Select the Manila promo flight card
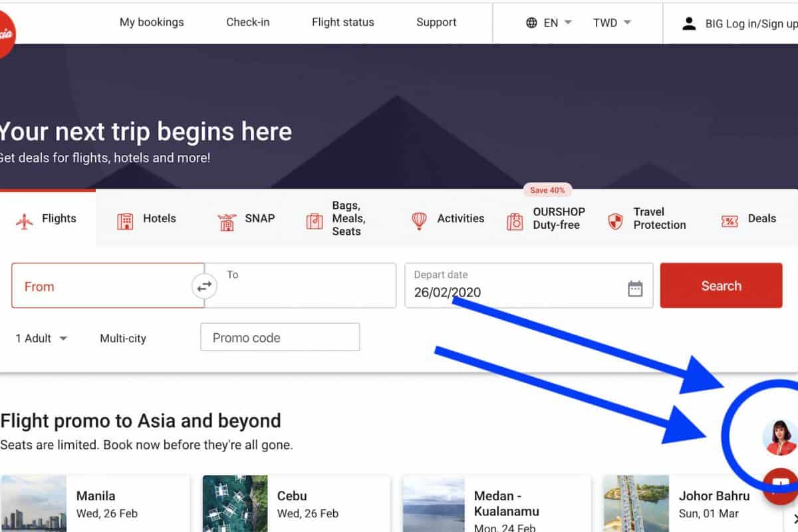This screenshot has height=532, width=798. pyautogui.click(x=95, y=504)
